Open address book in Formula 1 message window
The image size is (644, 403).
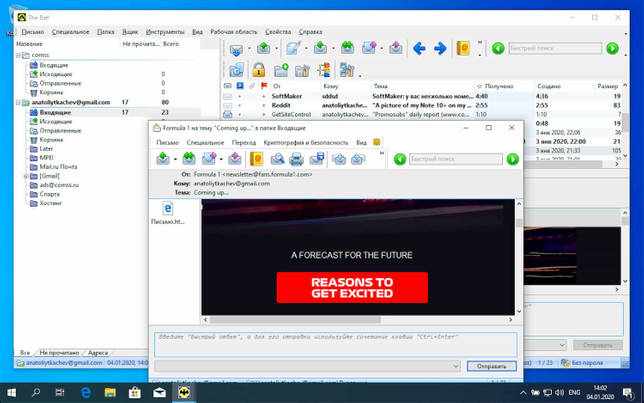tap(256, 159)
